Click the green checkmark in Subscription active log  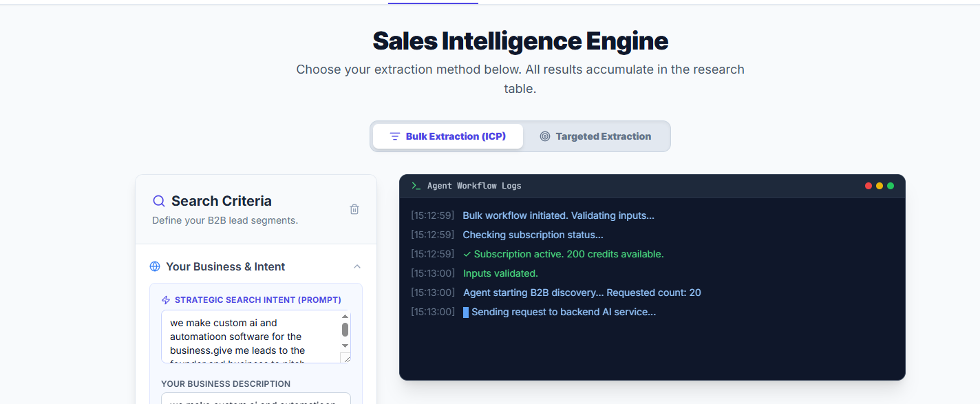coord(467,254)
